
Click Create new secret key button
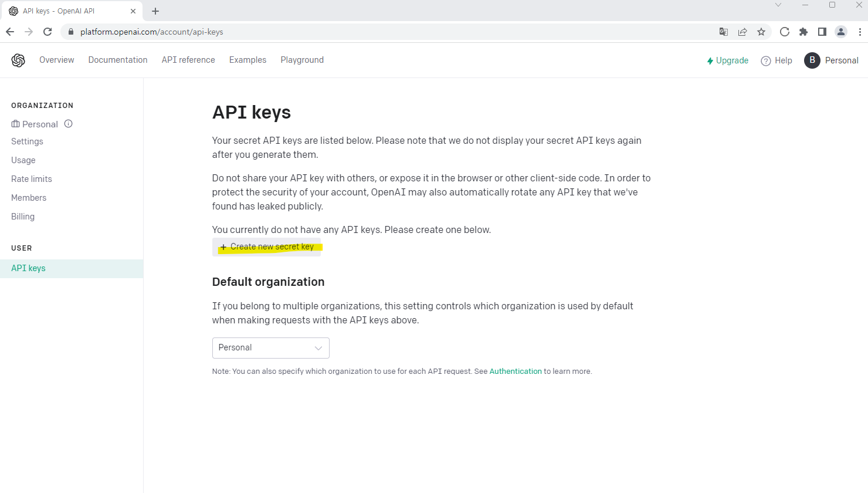[267, 247]
